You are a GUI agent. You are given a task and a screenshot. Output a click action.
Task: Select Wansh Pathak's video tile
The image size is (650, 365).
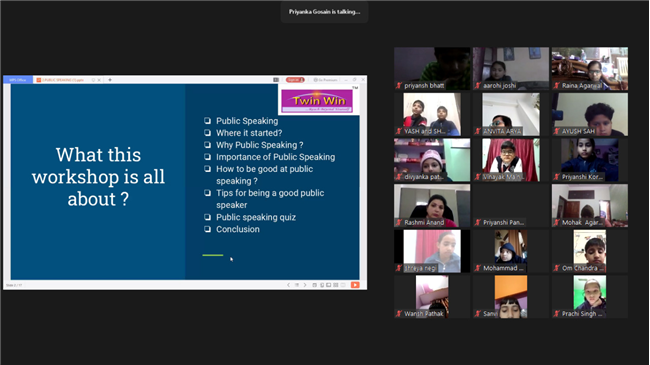[432, 297]
